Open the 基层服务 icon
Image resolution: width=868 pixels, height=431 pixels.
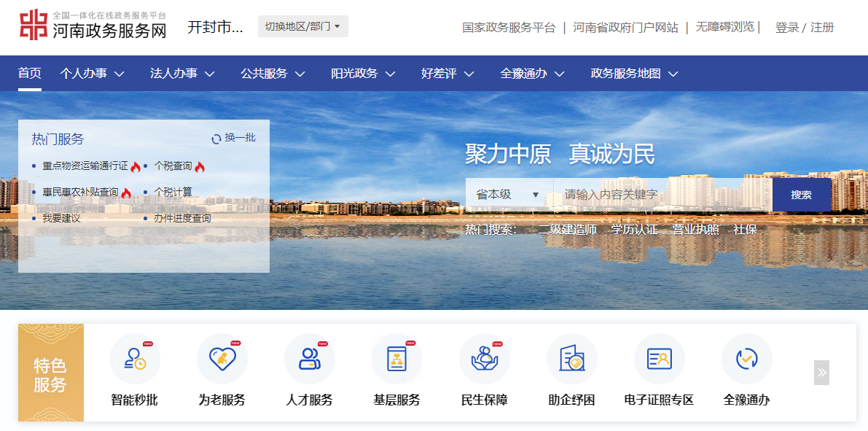(x=397, y=359)
